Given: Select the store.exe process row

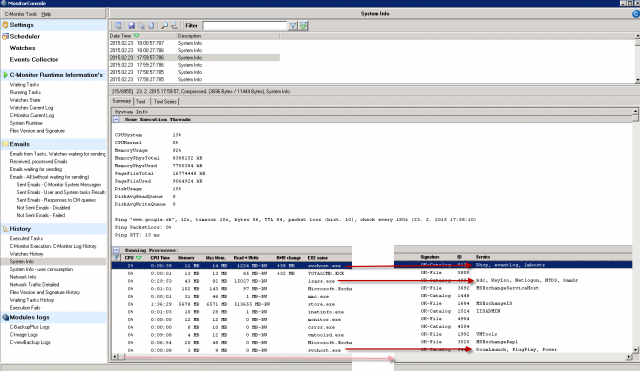Looking at the screenshot, I should [x=231, y=304].
